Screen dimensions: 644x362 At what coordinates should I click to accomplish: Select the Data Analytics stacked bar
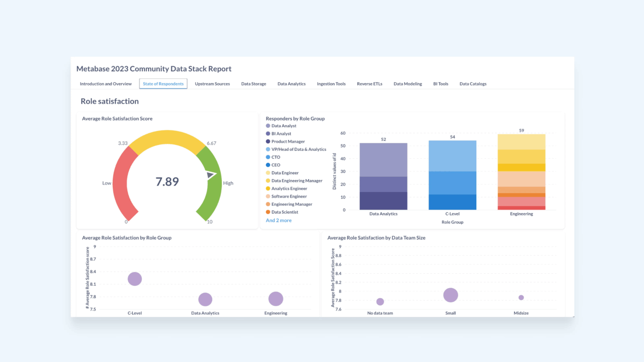[383, 176]
